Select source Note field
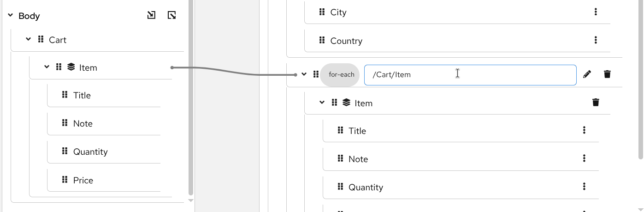Viewport: 644px width, 212px height. click(83, 124)
